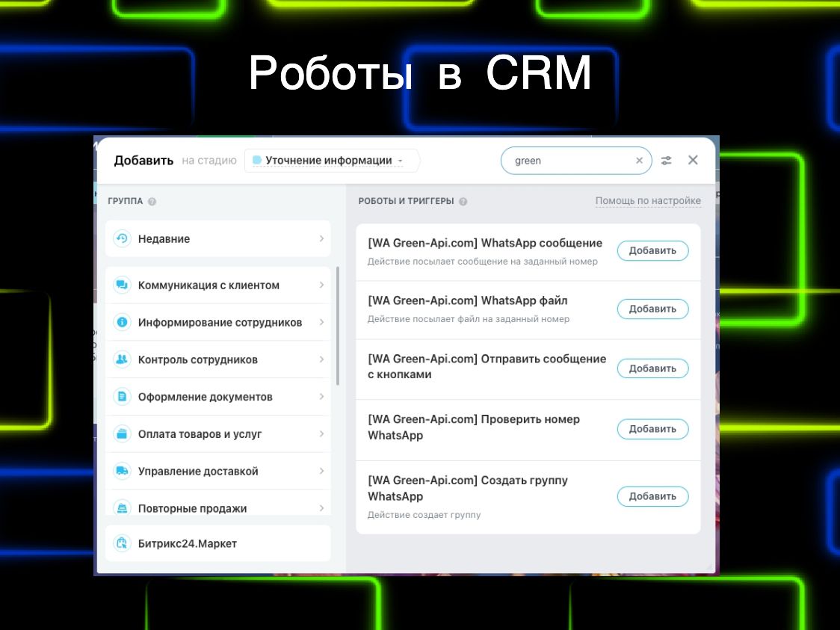The image size is (840, 630).
Task: Click the Оплата товаров и услуг wallet icon
Action: (x=122, y=434)
